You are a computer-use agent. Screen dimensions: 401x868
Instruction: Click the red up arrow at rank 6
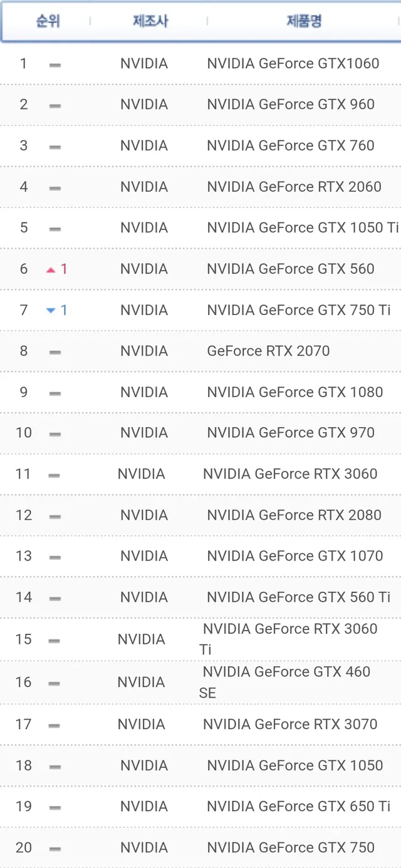(x=51, y=270)
